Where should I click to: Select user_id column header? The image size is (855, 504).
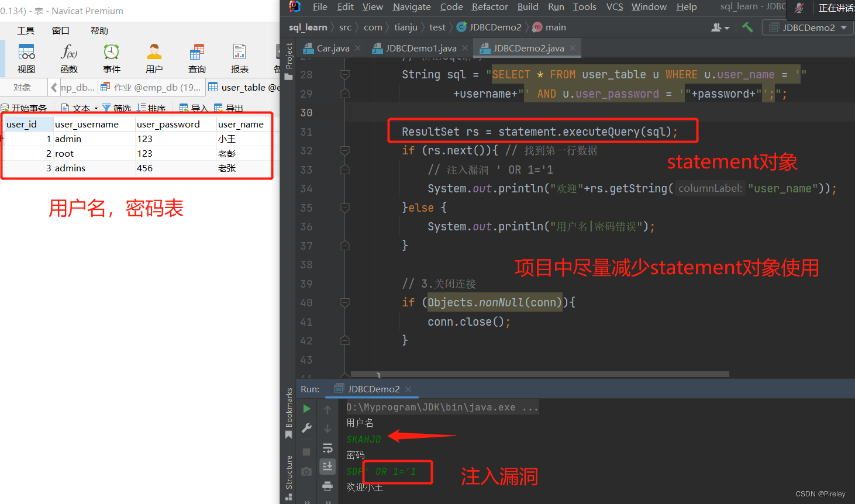point(29,124)
